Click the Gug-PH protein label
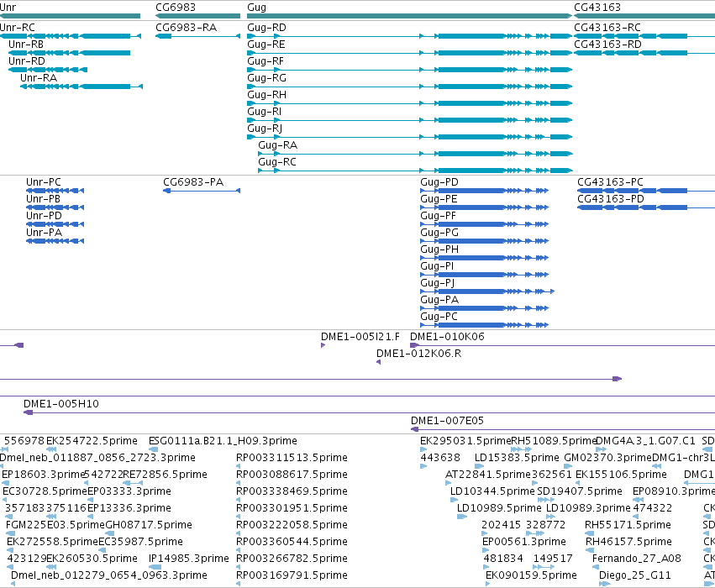The image size is (715, 588). 439,249
